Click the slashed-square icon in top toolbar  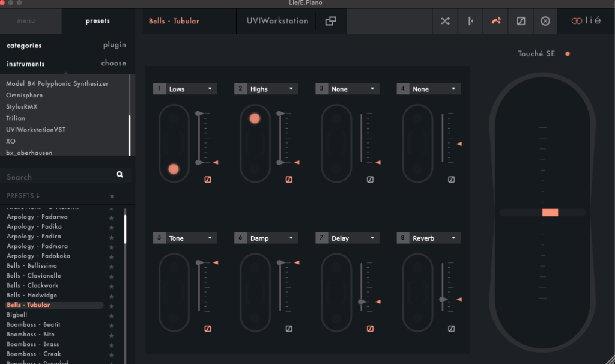(521, 21)
